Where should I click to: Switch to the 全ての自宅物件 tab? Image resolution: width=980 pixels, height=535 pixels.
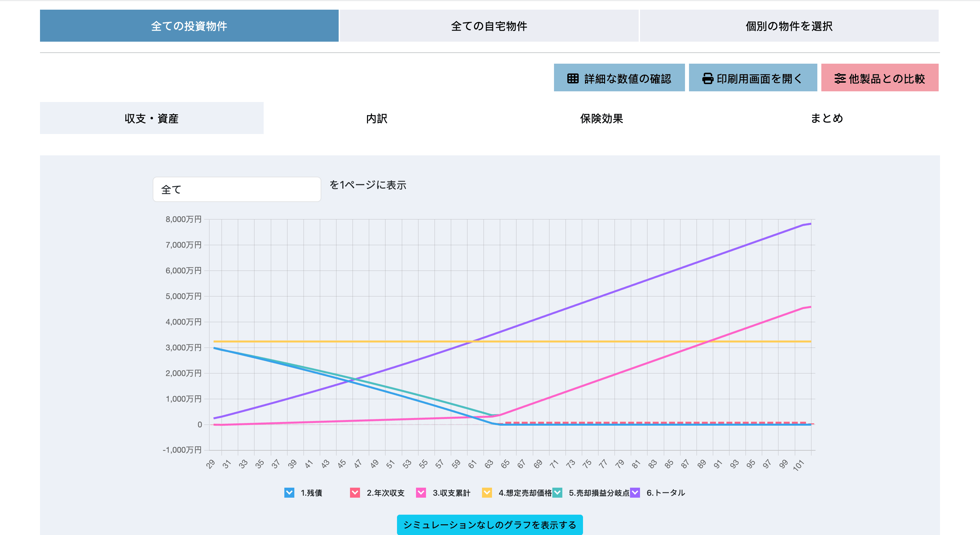[x=489, y=26]
